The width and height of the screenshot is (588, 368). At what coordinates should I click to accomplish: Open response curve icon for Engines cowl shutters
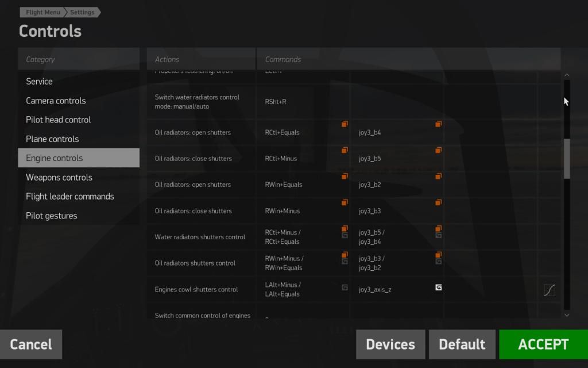coord(549,290)
